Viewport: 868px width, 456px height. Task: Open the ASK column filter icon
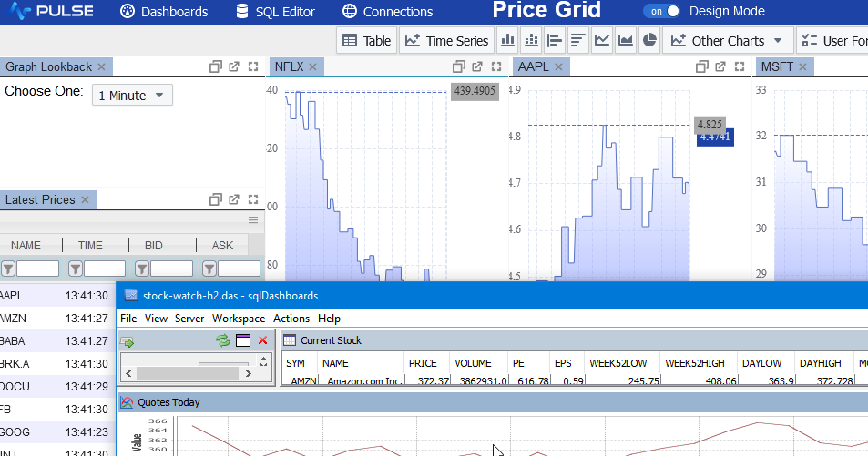209,269
